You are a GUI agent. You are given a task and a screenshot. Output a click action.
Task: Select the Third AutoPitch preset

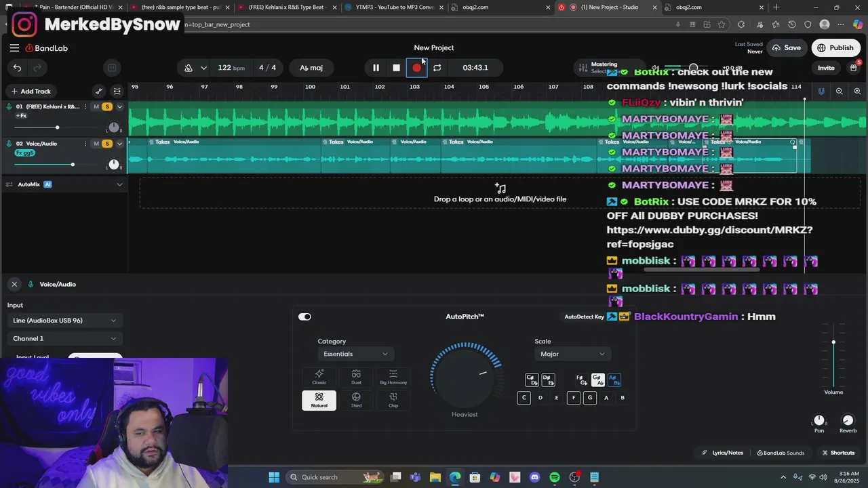tap(356, 400)
